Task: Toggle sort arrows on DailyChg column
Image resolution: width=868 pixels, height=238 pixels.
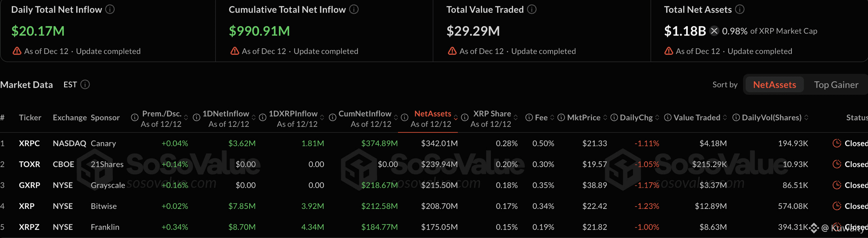Action: [x=657, y=118]
